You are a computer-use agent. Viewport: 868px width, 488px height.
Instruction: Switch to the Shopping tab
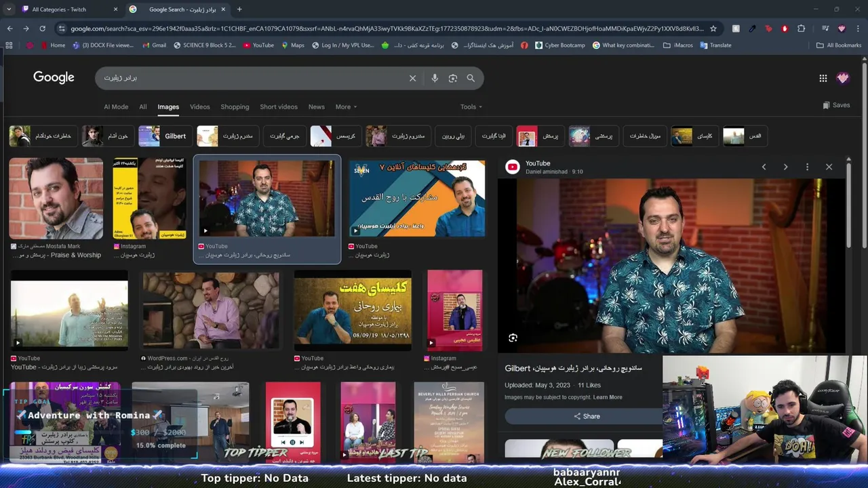coord(235,107)
